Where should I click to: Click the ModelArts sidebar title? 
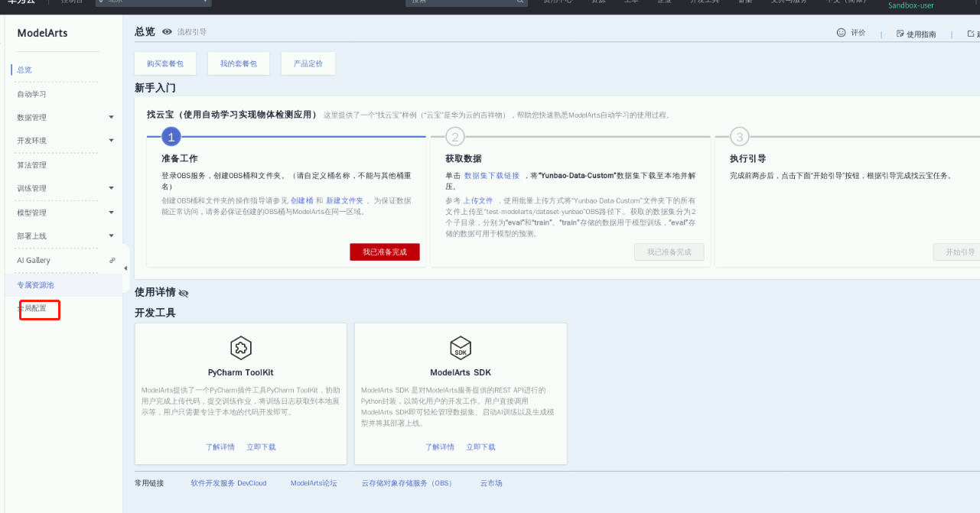pos(43,33)
